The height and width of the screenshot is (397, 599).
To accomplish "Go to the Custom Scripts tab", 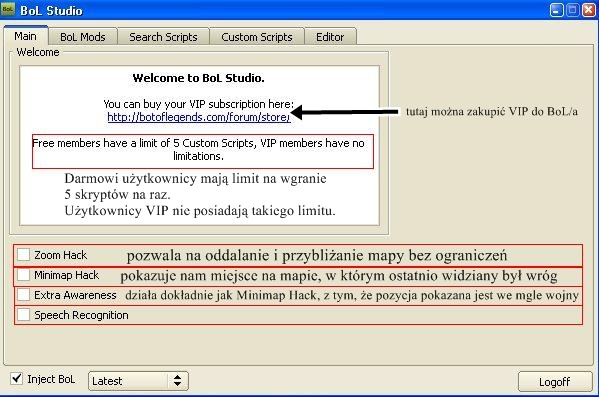I will [257, 37].
